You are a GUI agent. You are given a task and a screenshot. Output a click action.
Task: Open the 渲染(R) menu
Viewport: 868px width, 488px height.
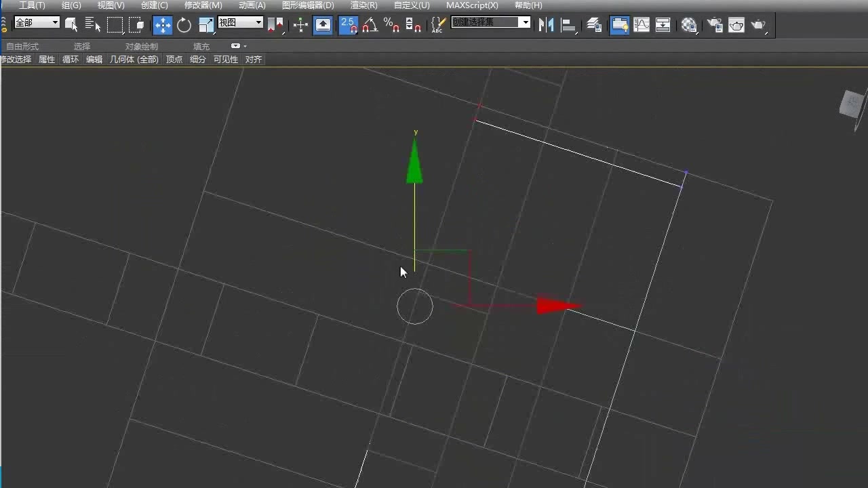coord(363,5)
